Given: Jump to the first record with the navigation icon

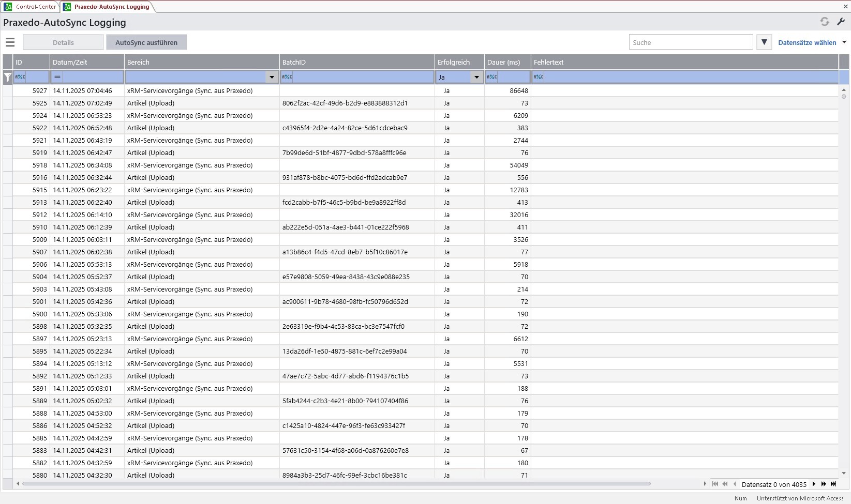Looking at the screenshot, I should (714, 484).
